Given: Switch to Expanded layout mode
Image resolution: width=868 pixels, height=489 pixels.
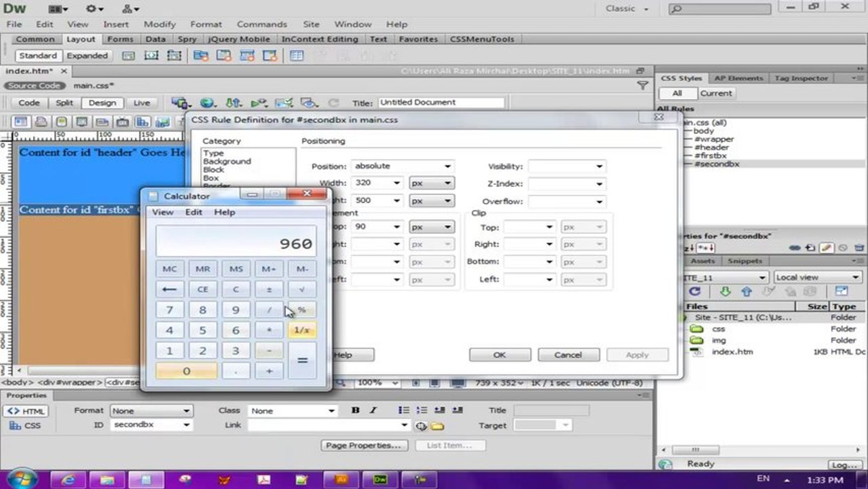Looking at the screenshot, I should [x=87, y=56].
